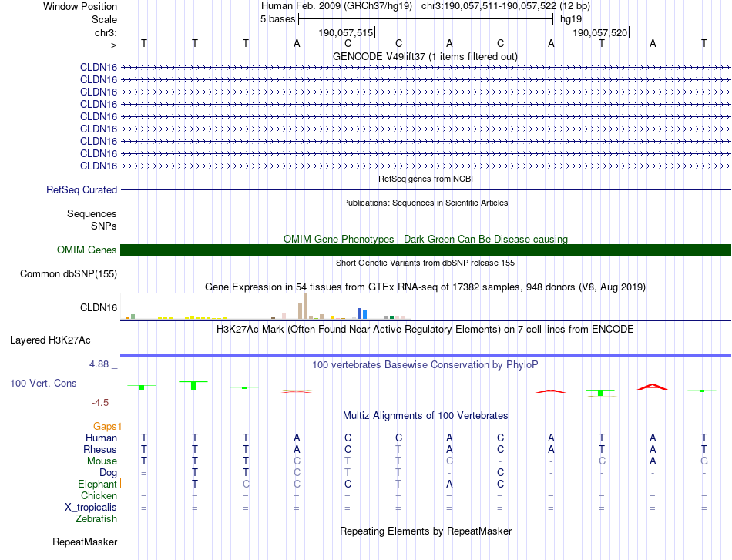Click the RefSeq Curated track label
Image resolution: width=732 pixels, height=560 pixels.
point(82,190)
